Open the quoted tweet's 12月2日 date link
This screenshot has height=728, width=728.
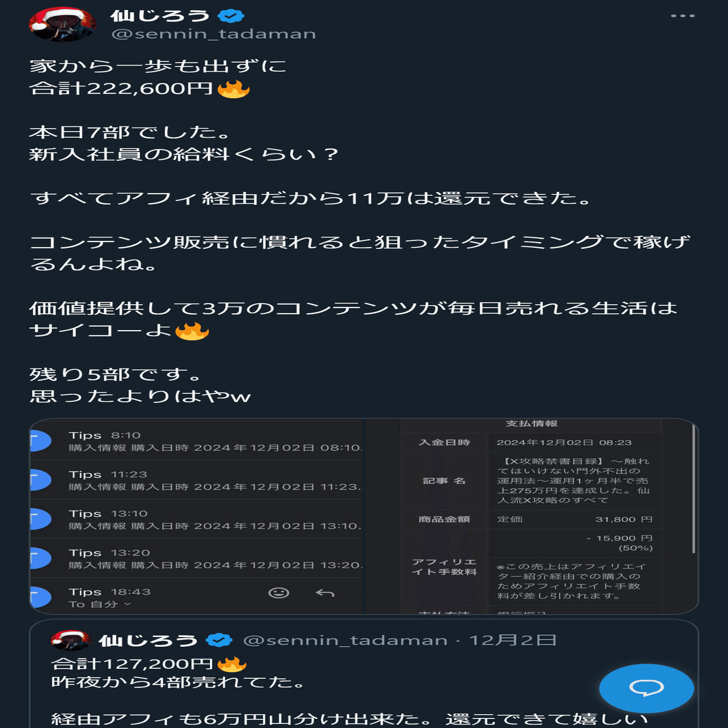pyautogui.click(x=513, y=640)
